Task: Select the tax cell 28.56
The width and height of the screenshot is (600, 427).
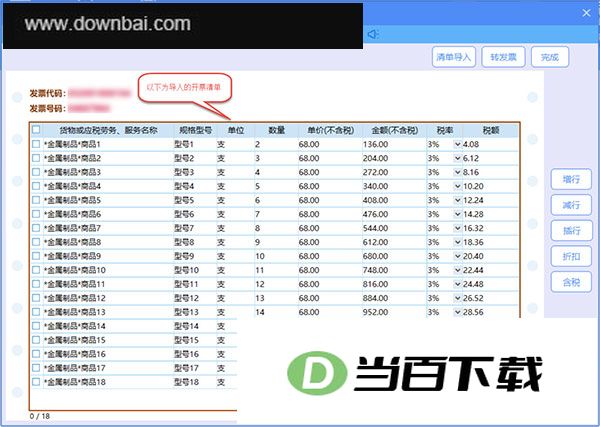Action: tap(490, 312)
